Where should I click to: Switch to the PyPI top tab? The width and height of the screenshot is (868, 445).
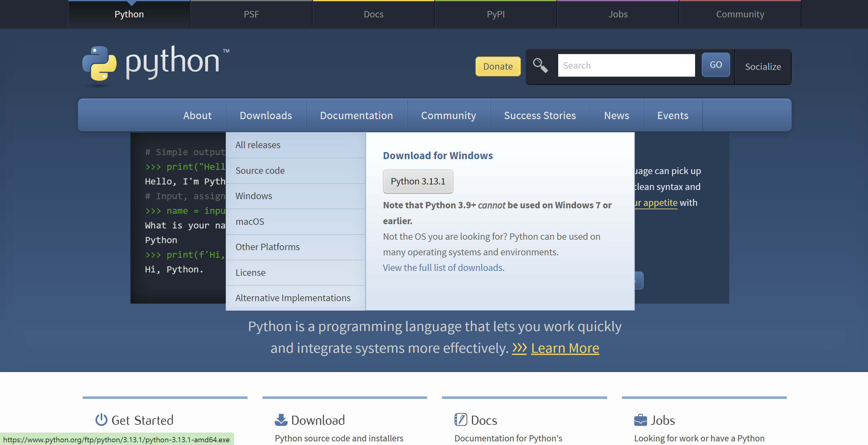click(495, 14)
